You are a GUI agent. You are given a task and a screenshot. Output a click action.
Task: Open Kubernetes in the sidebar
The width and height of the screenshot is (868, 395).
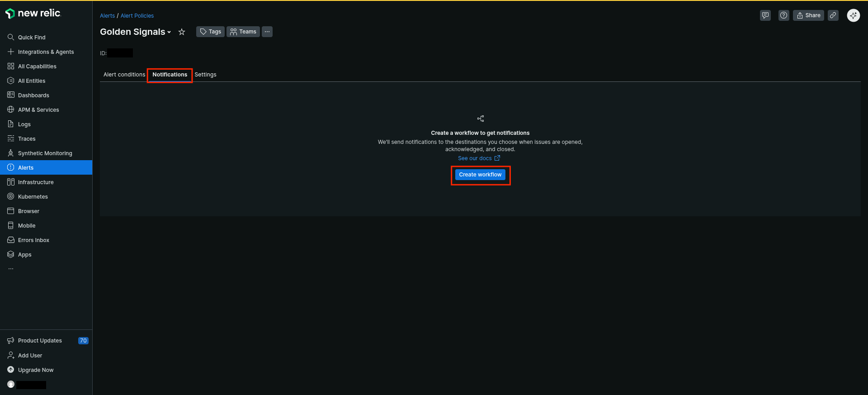pyautogui.click(x=33, y=197)
